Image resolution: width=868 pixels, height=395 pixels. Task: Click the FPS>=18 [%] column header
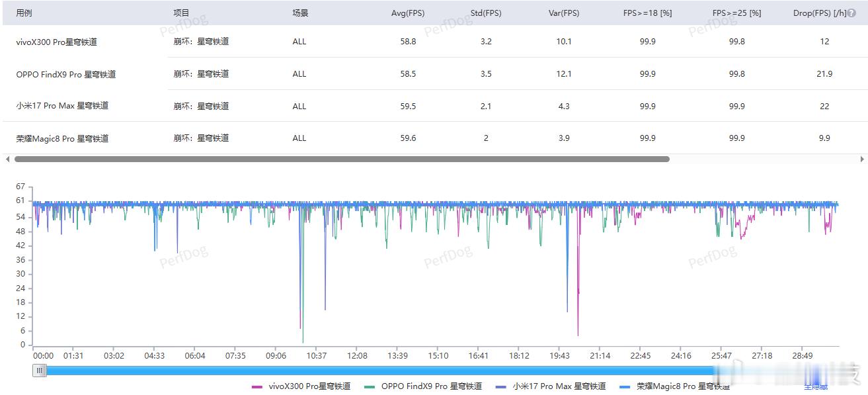tap(647, 13)
